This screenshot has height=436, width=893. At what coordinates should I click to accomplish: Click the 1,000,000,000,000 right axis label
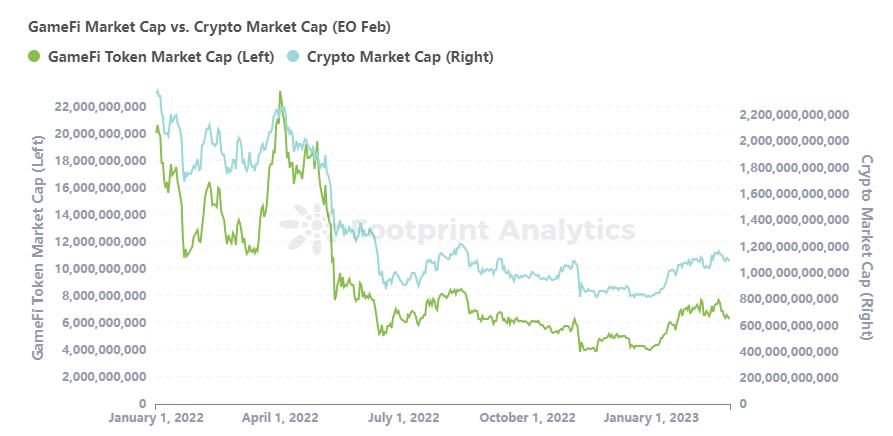tap(794, 273)
